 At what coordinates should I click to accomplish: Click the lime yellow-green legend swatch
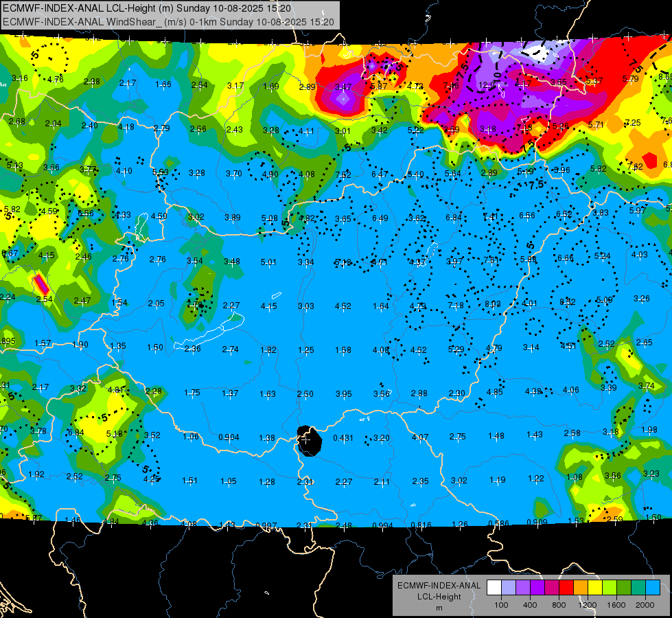pos(610,588)
